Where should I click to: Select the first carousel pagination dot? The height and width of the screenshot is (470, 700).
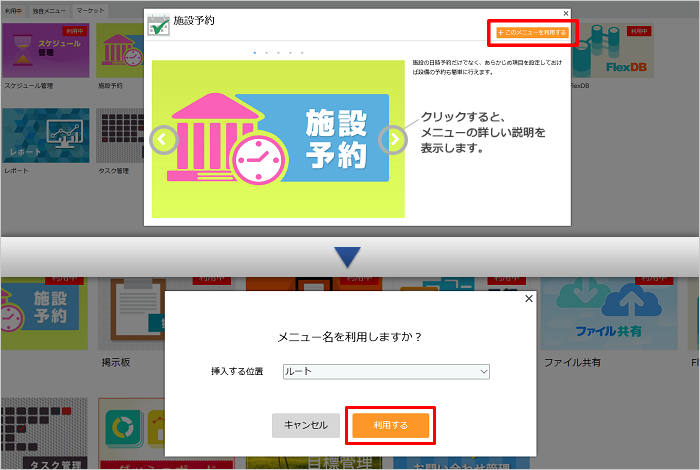click(x=255, y=53)
